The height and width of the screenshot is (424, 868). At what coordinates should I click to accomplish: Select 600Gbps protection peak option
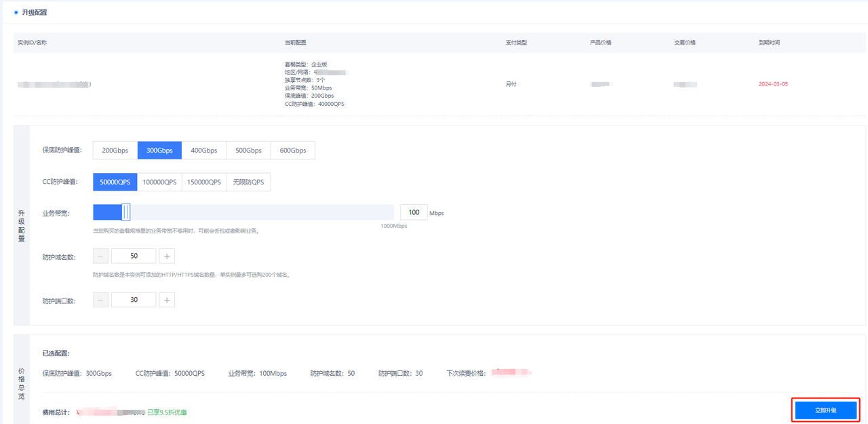click(292, 150)
